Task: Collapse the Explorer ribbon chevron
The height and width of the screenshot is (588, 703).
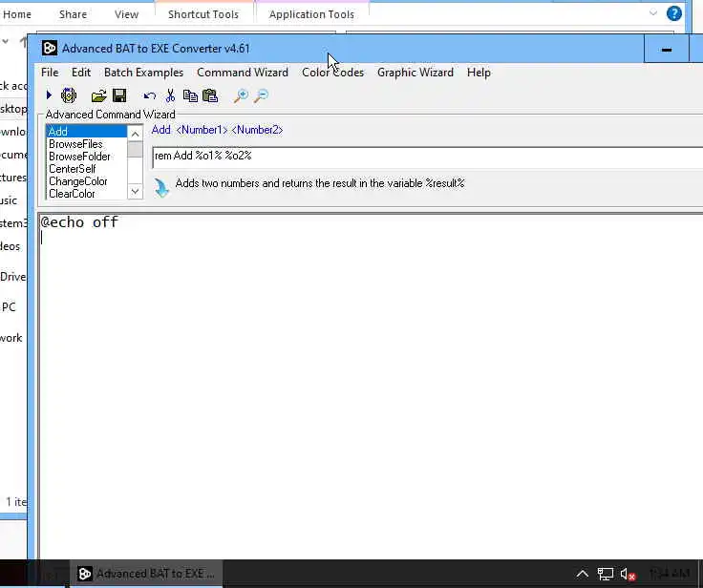Action: (x=653, y=13)
